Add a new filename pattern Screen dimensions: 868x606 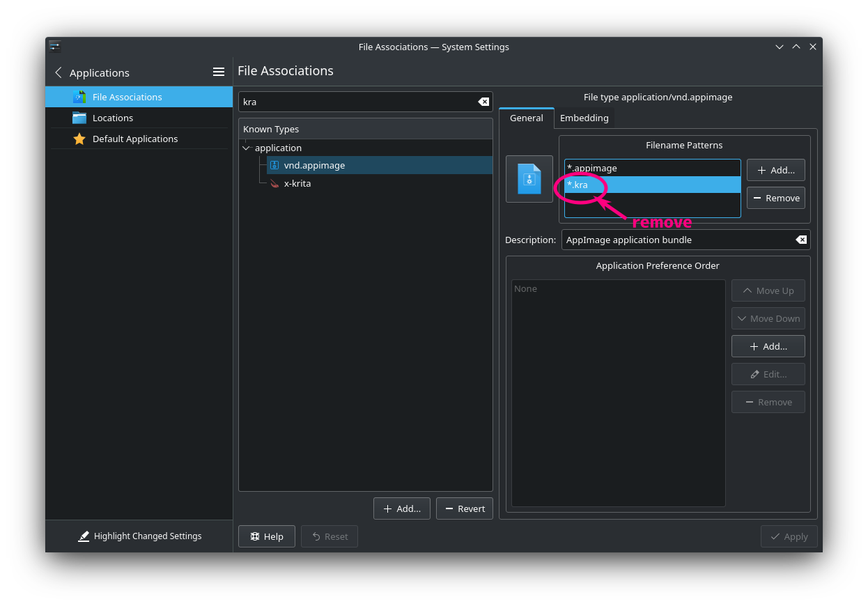coord(775,170)
